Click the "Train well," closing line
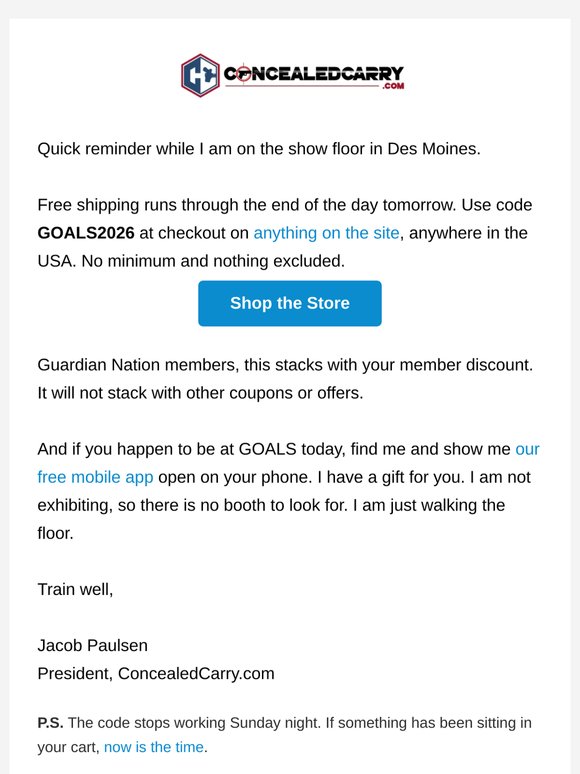580x774 pixels. click(76, 589)
